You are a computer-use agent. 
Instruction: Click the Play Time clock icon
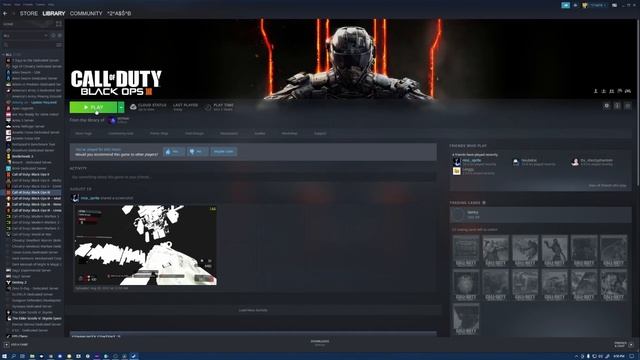pyautogui.click(x=208, y=107)
